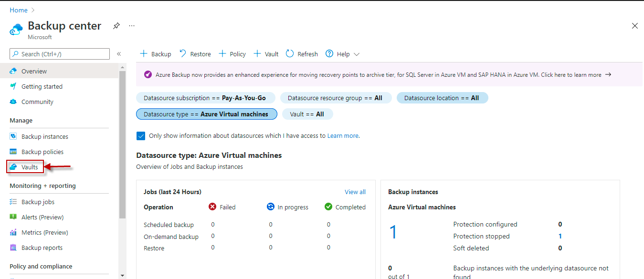Create a new Policy from toolbar
This screenshot has height=279, width=644.
tap(232, 54)
